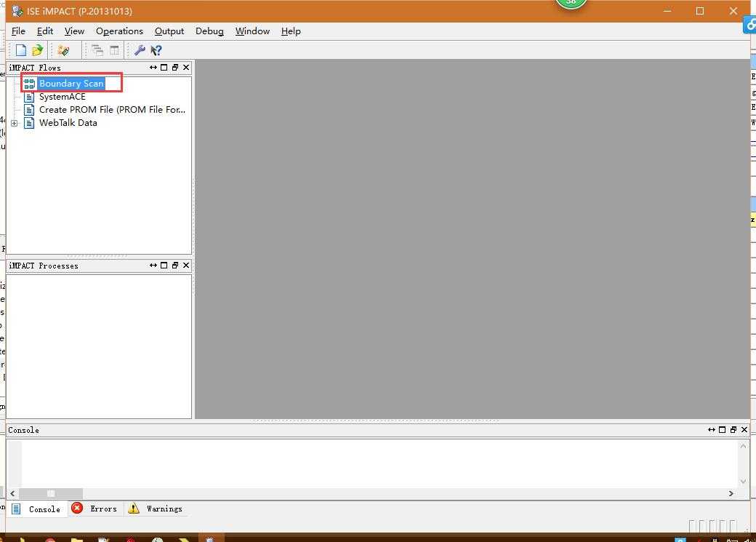Switch to the Errors tab
Image resolution: width=756 pixels, height=542 pixels.
coord(94,509)
